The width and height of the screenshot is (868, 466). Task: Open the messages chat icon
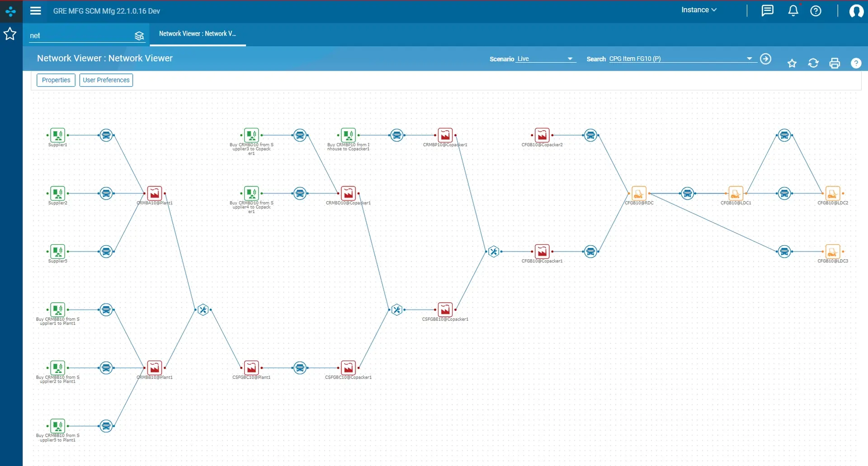[767, 10]
